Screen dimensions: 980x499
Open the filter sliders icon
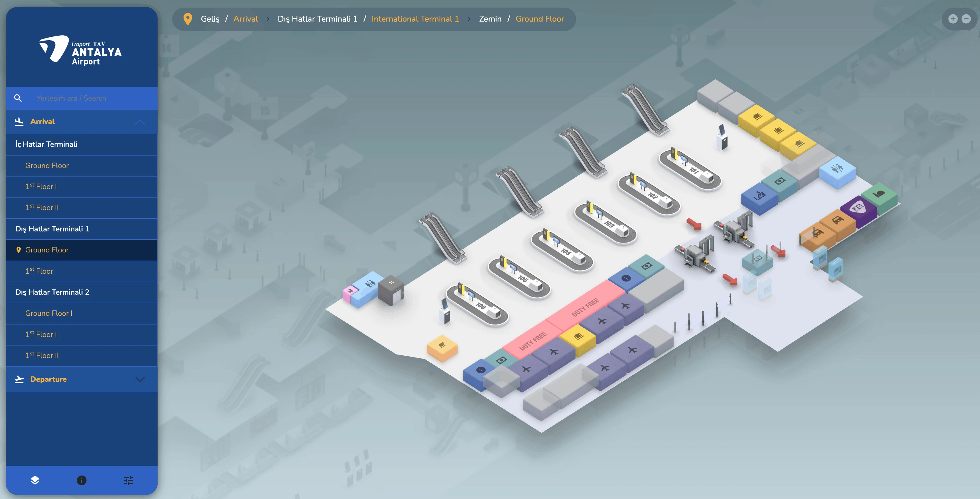(128, 480)
